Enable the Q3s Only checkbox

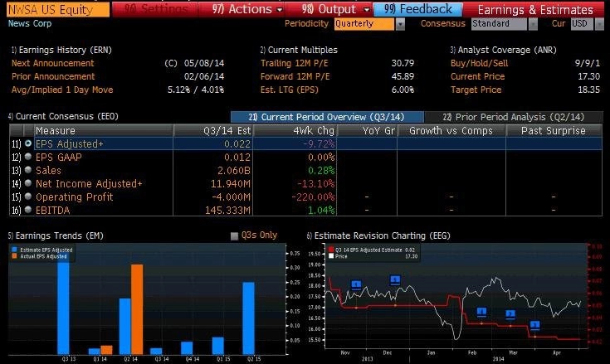[x=234, y=235]
